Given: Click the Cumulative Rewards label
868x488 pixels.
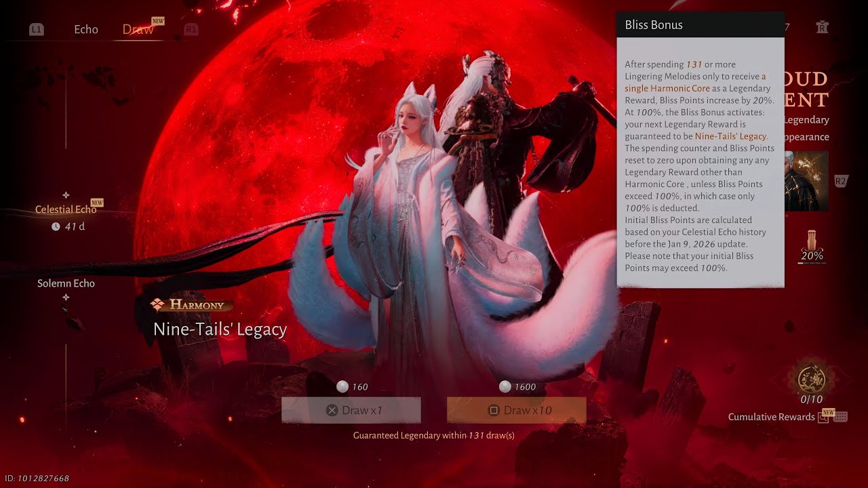Looking at the screenshot, I should click(x=771, y=417).
